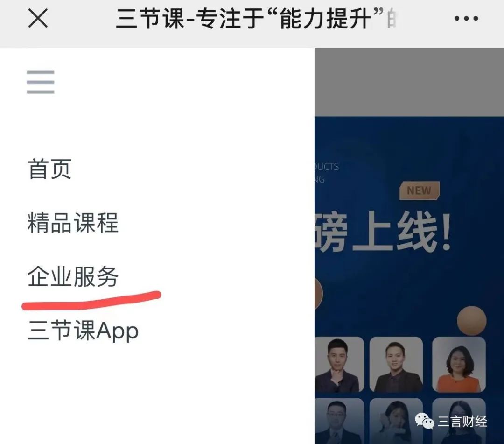504x444 pixels.
Task: Open bottom-left instructor with glasses portrait
Action: click(339, 421)
